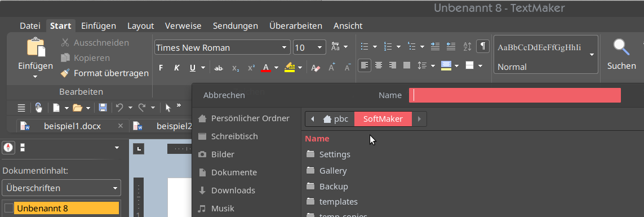Apply the red font color
The height and width of the screenshot is (217, 644).
tap(266, 68)
